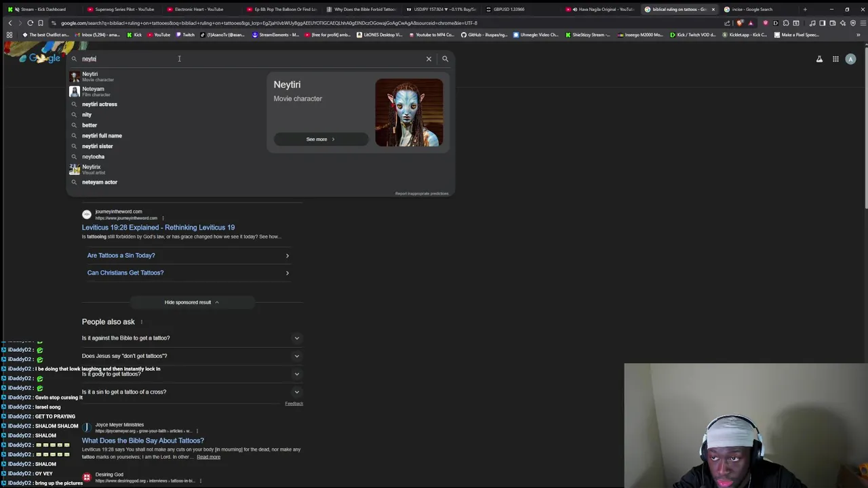868x488 pixels.
Task: Open Leo AI sparkle icon
Action: pyautogui.click(x=843, y=23)
